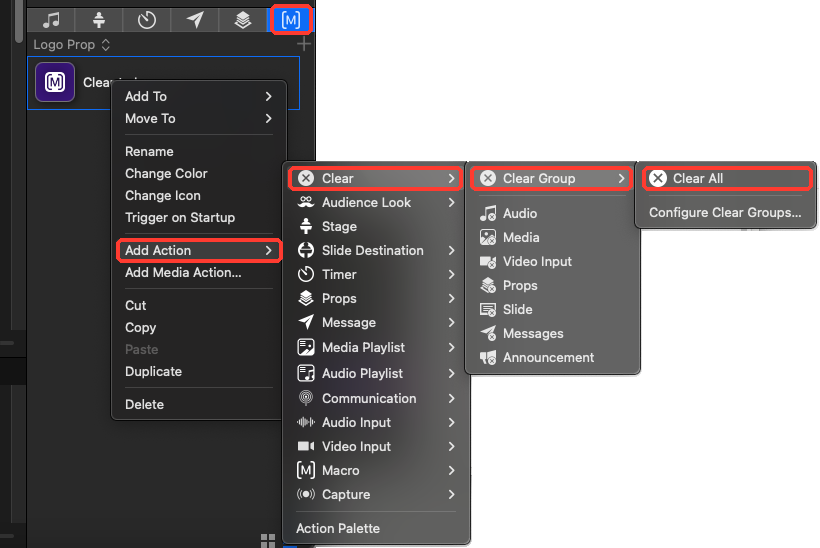Add a new macro with plus button

click(x=304, y=44)
